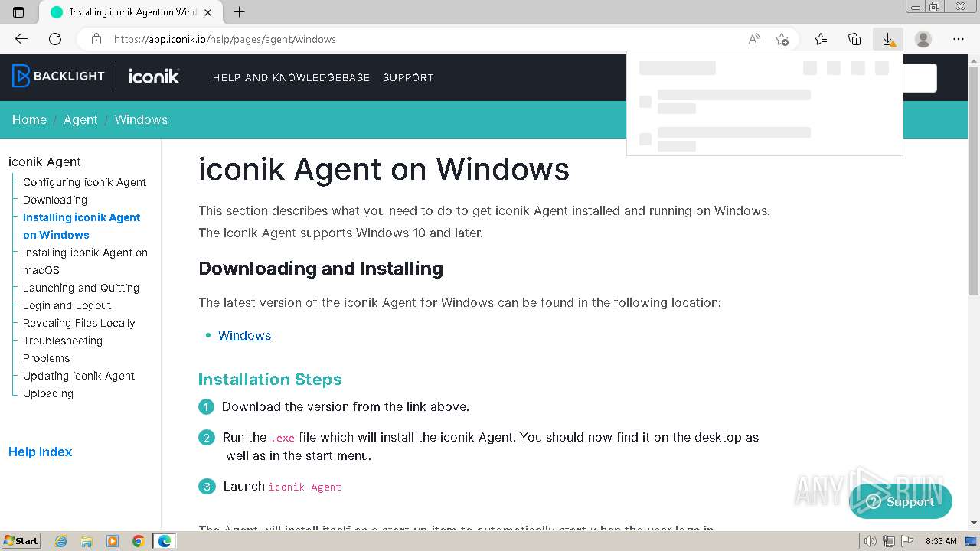Open the iconik Agent sidebar heading
980x551 pixels.
44,161
